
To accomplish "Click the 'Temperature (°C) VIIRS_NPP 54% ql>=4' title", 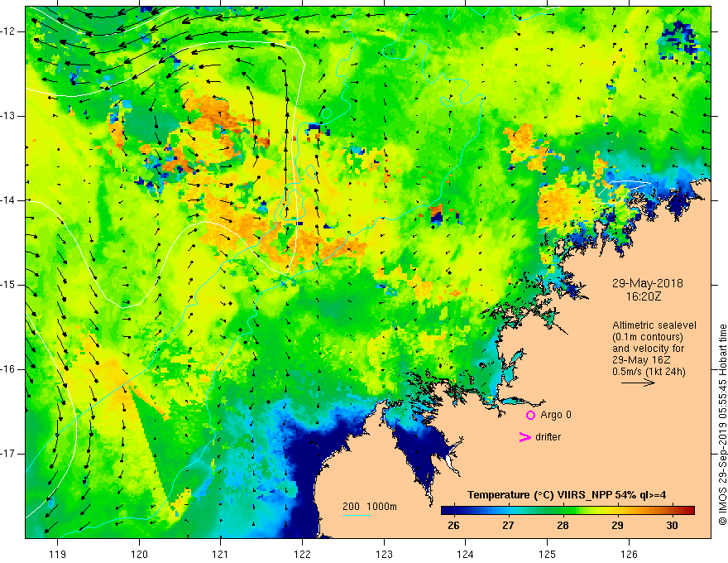I will (x=567, y=495).
